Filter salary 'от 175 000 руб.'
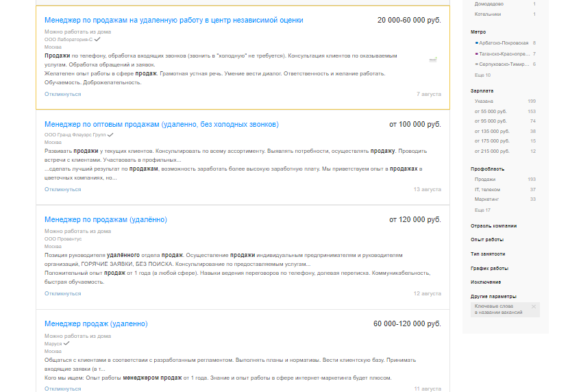Viewport: 568px width, 392px height. pyautogui.click(x=492, y=141)
